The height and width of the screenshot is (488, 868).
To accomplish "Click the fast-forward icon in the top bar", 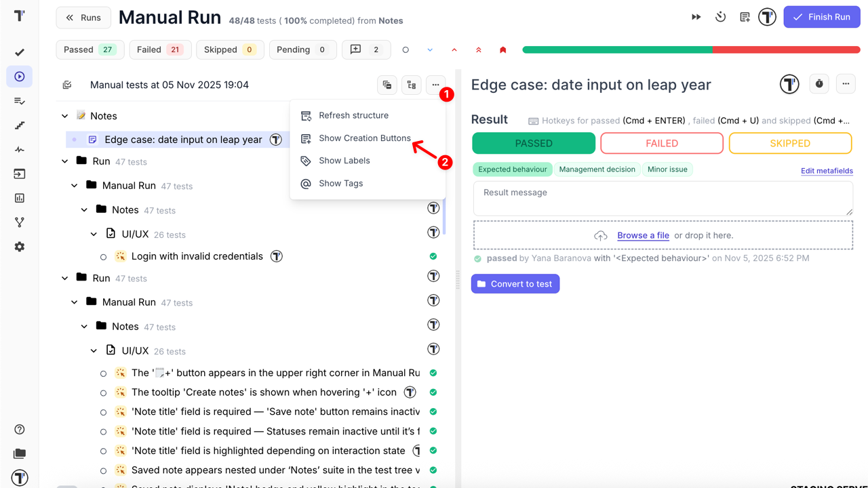I will (696, 17).
